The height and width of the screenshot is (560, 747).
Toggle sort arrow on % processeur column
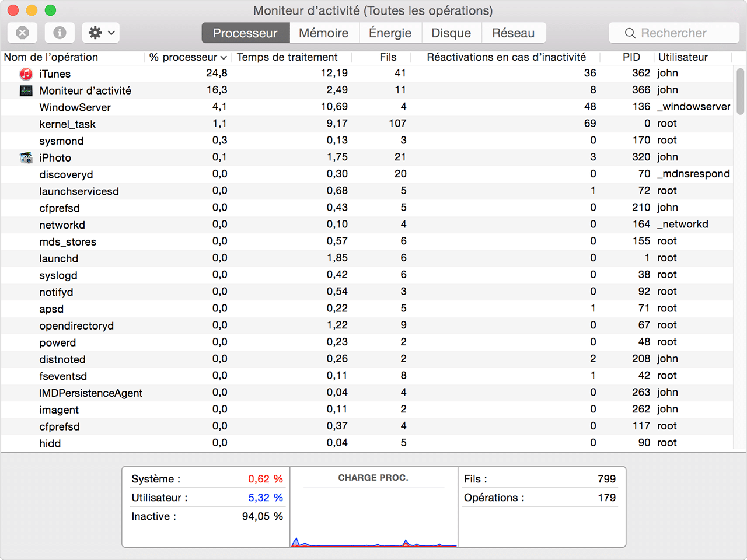click(x=224, y=57)
